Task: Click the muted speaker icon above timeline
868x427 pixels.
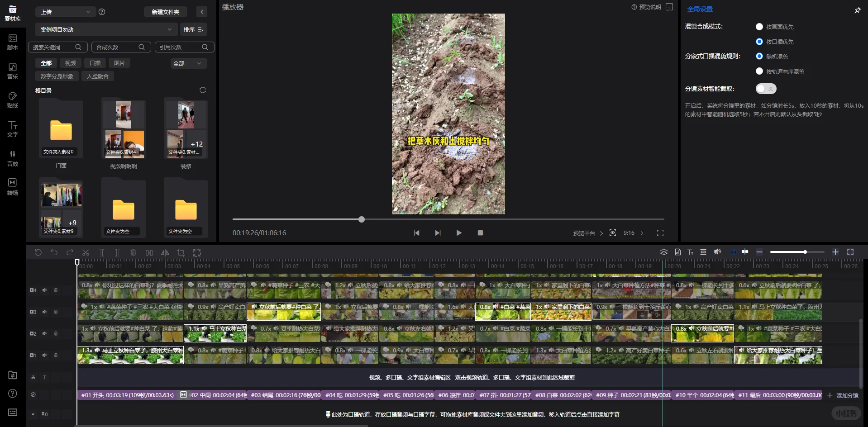Action: [717, 252]
